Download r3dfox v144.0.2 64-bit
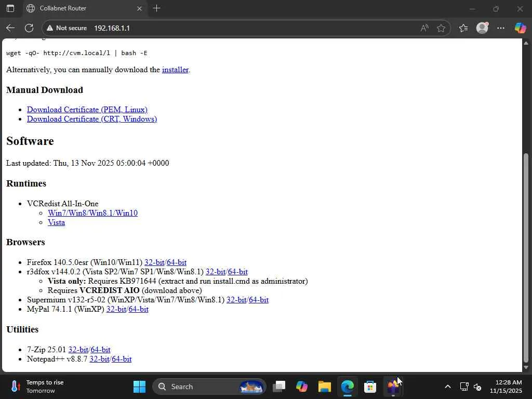 [237, 272]
